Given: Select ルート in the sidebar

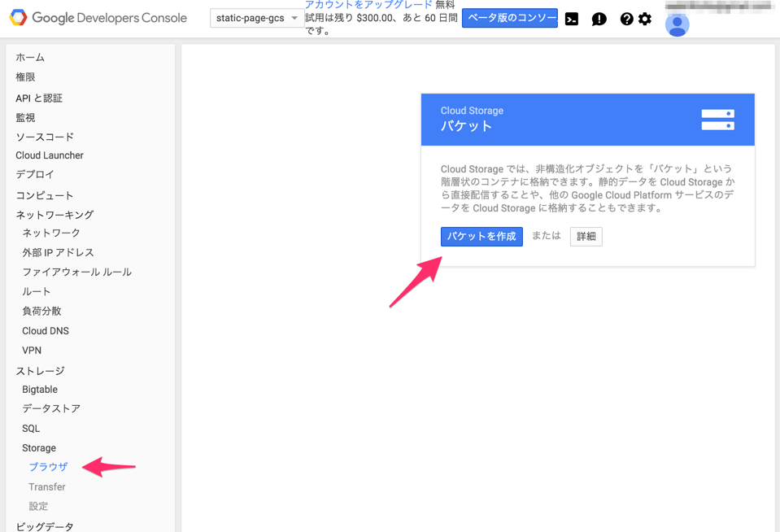Looking at the screenshot, I should coord(37,292).
